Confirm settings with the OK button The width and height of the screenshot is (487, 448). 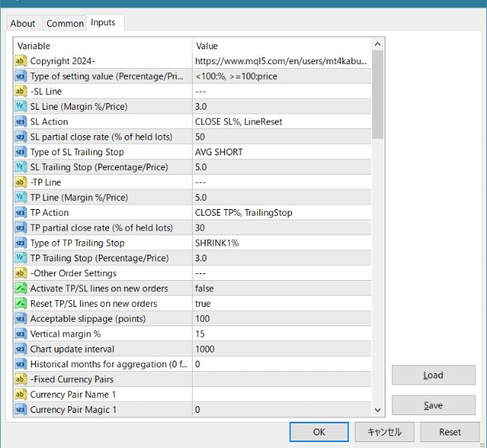(319, 432)
